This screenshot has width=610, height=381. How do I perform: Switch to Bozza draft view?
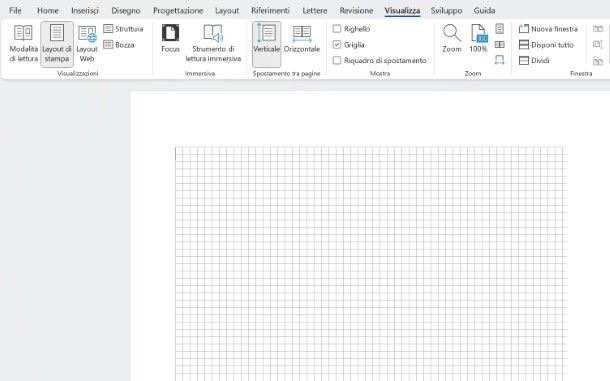coord(119,45)
